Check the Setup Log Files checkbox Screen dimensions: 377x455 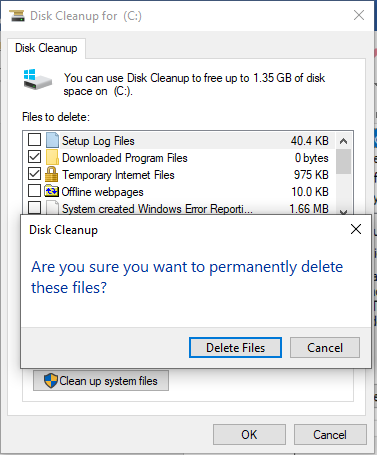click(34, 140)
